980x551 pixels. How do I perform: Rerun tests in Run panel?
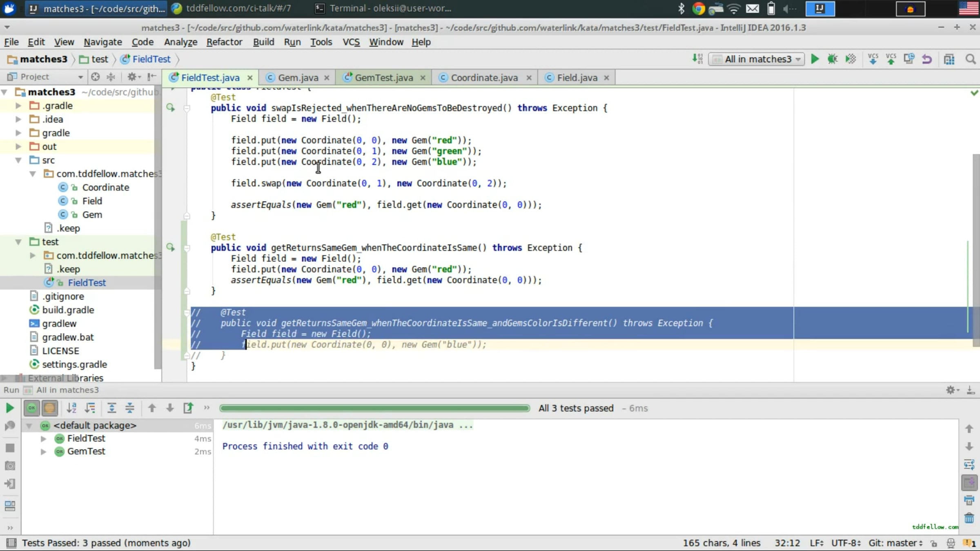[x=9, y=408]
